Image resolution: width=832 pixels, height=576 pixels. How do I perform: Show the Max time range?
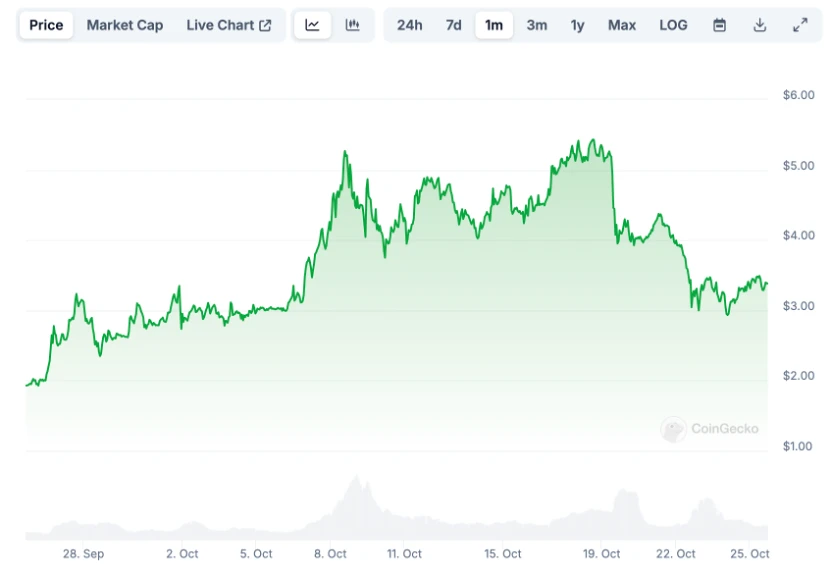(x=622, y=25)
